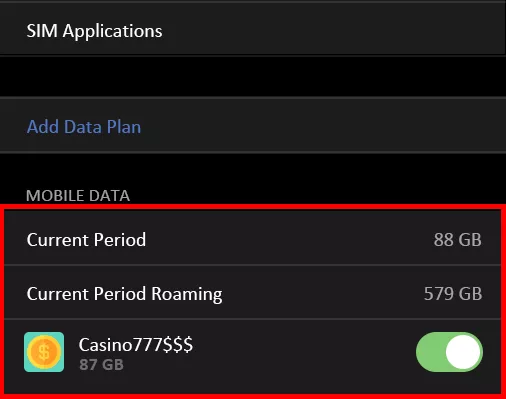Click the black gap above Add Data Plan
Viewport: 506px width, 399px height.
pos(253,77)
